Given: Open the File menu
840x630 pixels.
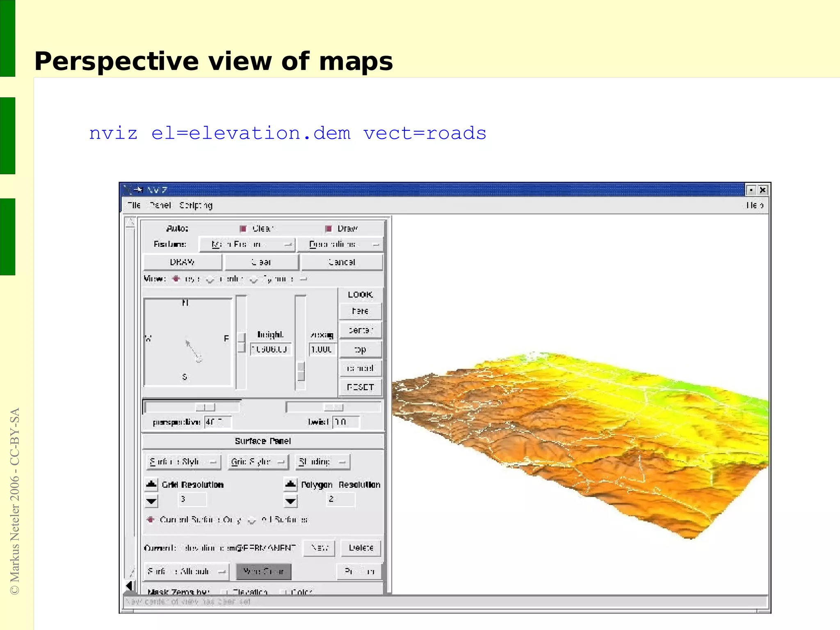Looking at the screenshot, I should point(134,205).
